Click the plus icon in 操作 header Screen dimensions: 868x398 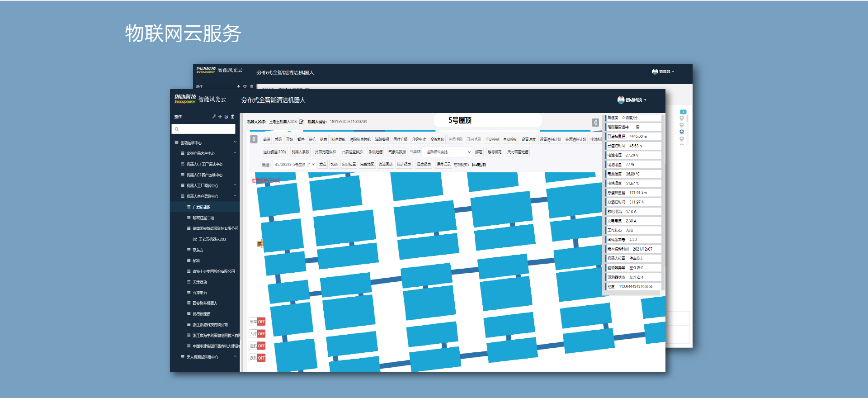(x=220, y=117)
